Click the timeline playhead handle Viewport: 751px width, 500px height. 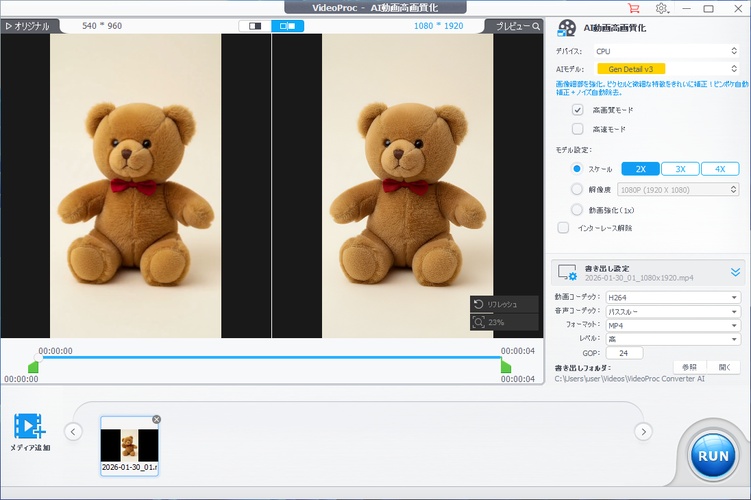point(38,357)
